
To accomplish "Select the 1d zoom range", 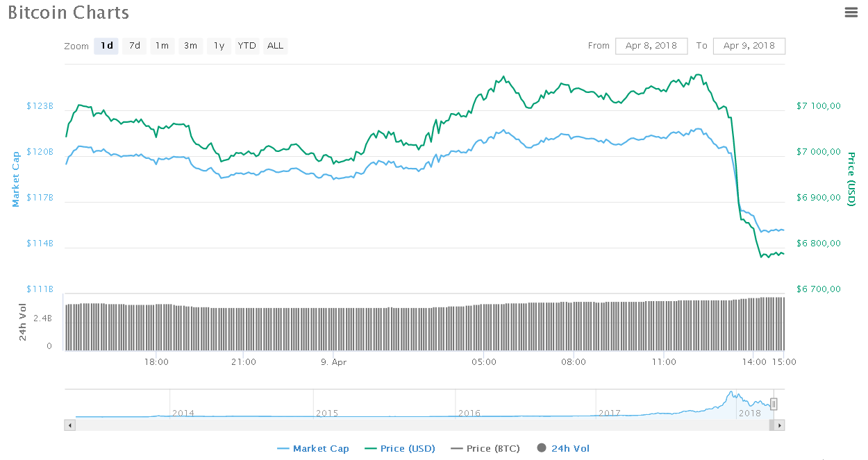I will point(106,46).
